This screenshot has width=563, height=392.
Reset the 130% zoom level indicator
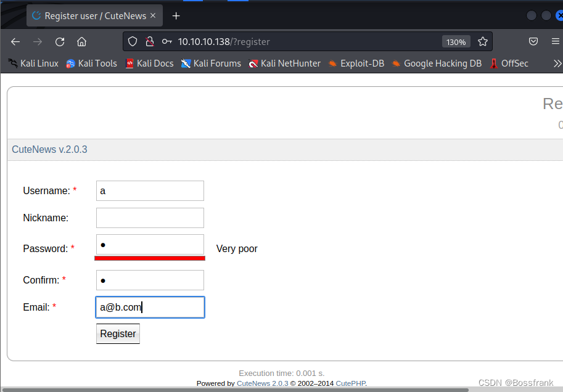[x=456, y=42]
